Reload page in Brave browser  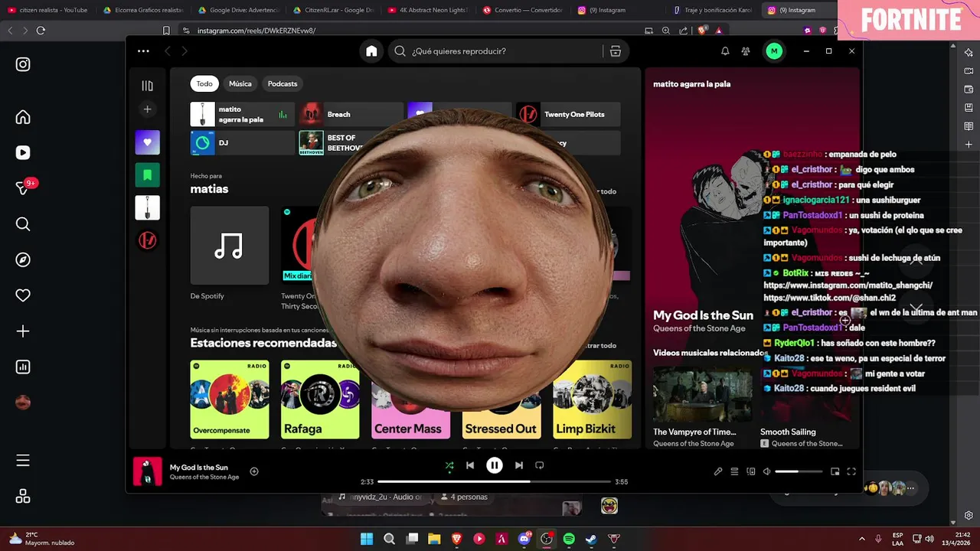click(41, 31)
